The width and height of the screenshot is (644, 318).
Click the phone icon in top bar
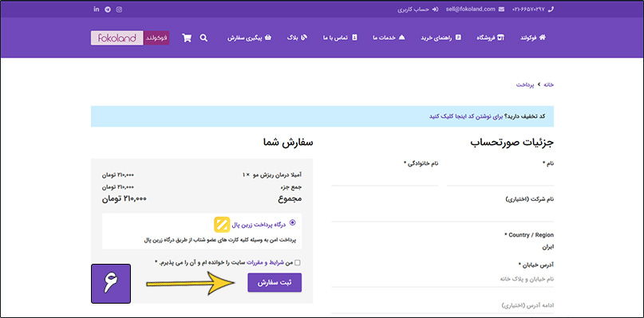551,9
